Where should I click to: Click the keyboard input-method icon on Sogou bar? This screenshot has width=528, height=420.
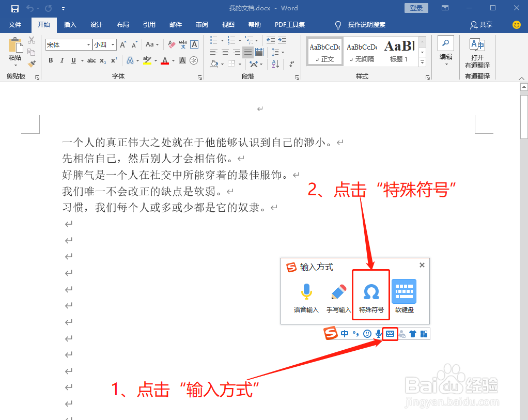390,334
